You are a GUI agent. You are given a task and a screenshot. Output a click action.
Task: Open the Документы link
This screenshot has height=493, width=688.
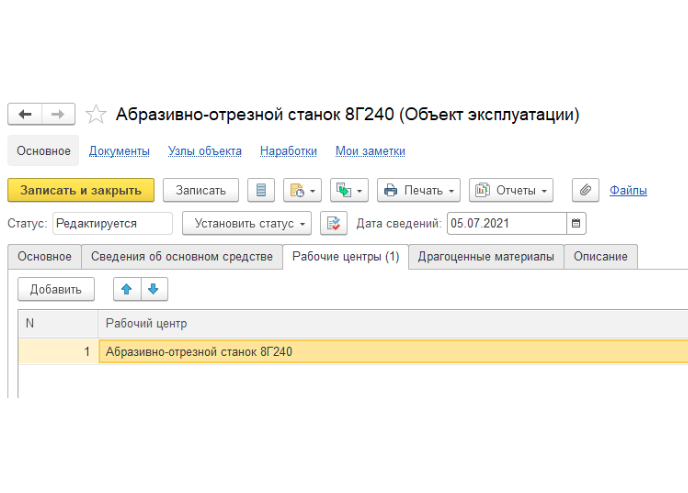tap(119, 151)
